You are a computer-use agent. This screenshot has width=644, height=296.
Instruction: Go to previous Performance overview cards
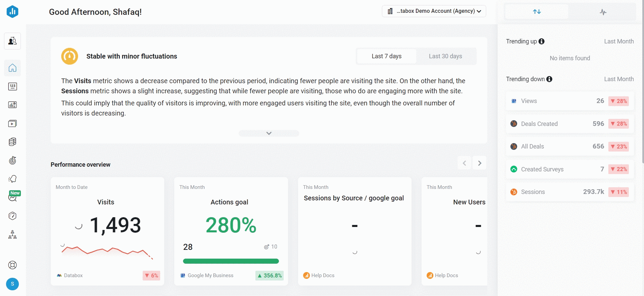coord(464,163)
